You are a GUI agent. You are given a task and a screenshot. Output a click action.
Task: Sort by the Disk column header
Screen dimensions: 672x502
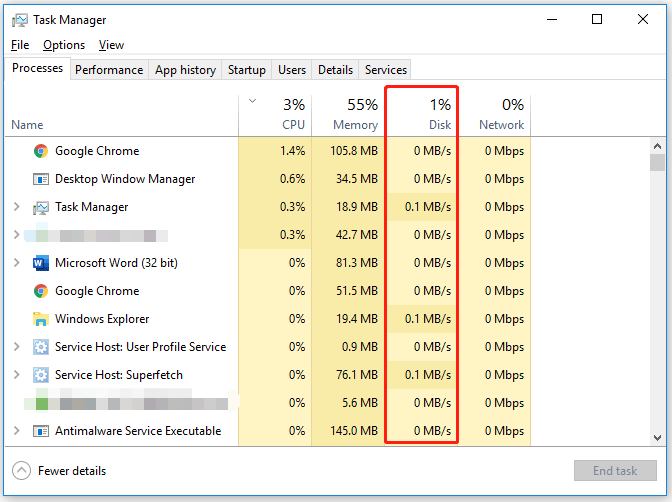point(422,116)
